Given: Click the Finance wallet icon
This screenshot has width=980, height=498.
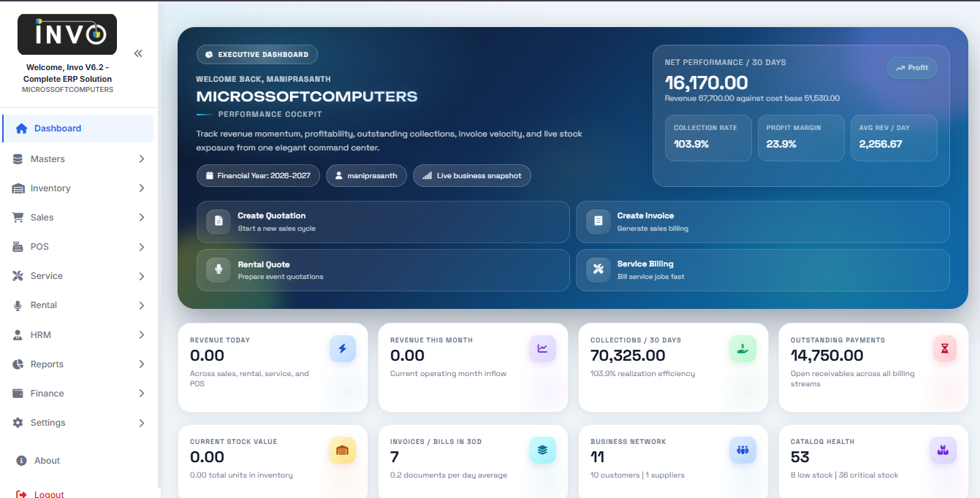Looking at the screenshot, I should pos(18,394).
